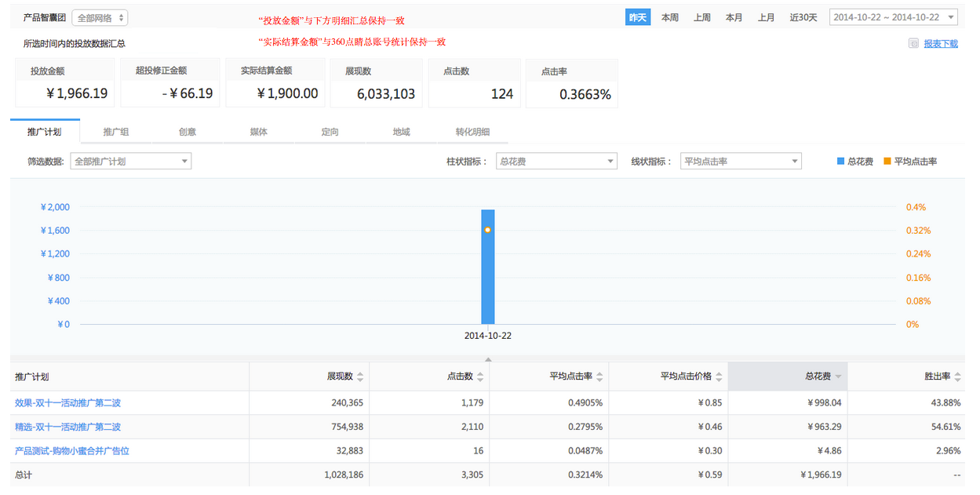
Task: Click the 展现数 summary card value 6,033,103
Action: click(x=386, y=94)
